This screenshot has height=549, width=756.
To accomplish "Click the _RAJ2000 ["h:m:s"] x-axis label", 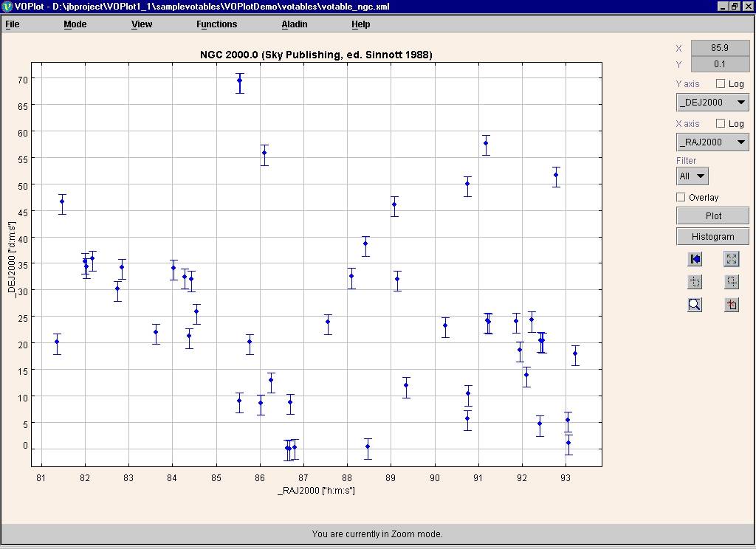I will [x=316, y=490].
